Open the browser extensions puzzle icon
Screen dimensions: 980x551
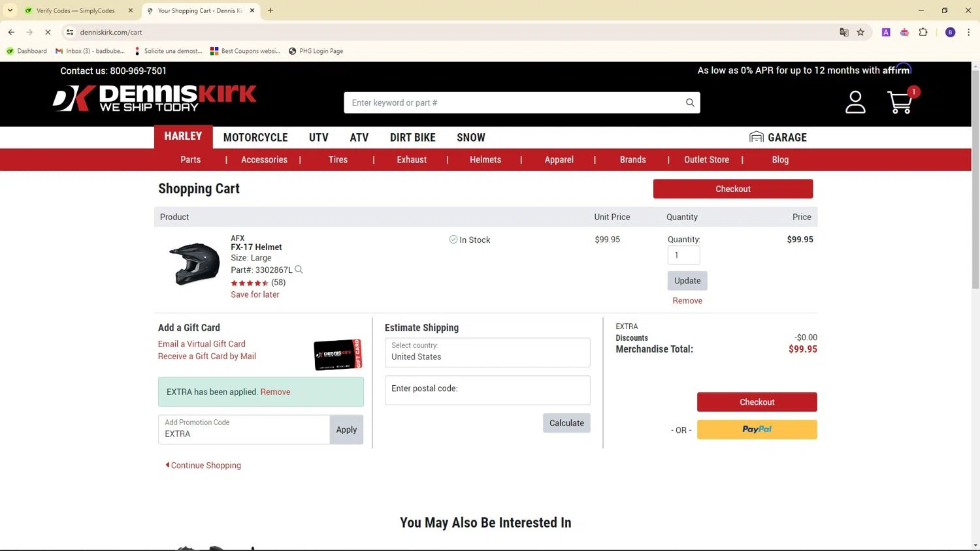(923, 32)
